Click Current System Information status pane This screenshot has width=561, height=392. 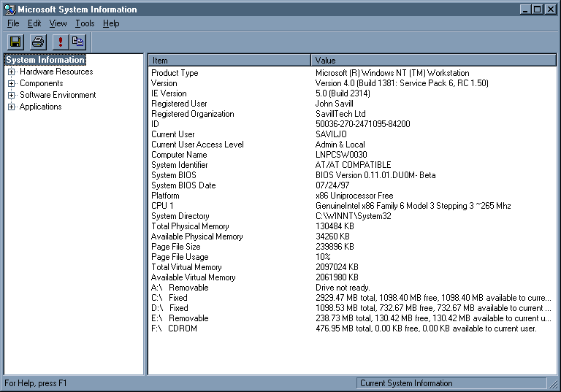[451, 383]
